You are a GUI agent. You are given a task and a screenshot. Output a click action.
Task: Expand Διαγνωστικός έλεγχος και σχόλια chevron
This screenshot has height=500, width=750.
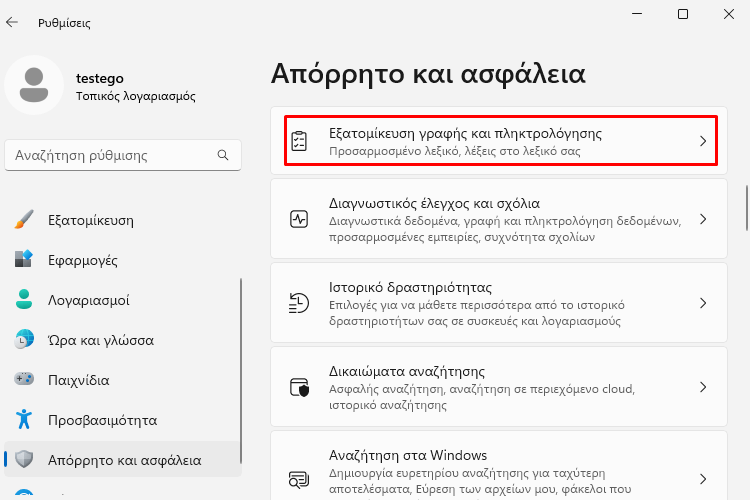(703, 219)
